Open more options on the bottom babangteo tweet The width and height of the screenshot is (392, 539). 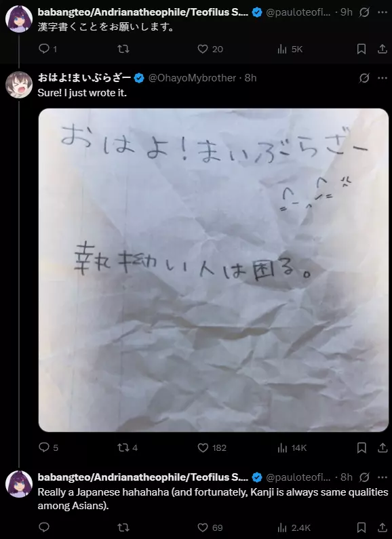coord(383,477)
